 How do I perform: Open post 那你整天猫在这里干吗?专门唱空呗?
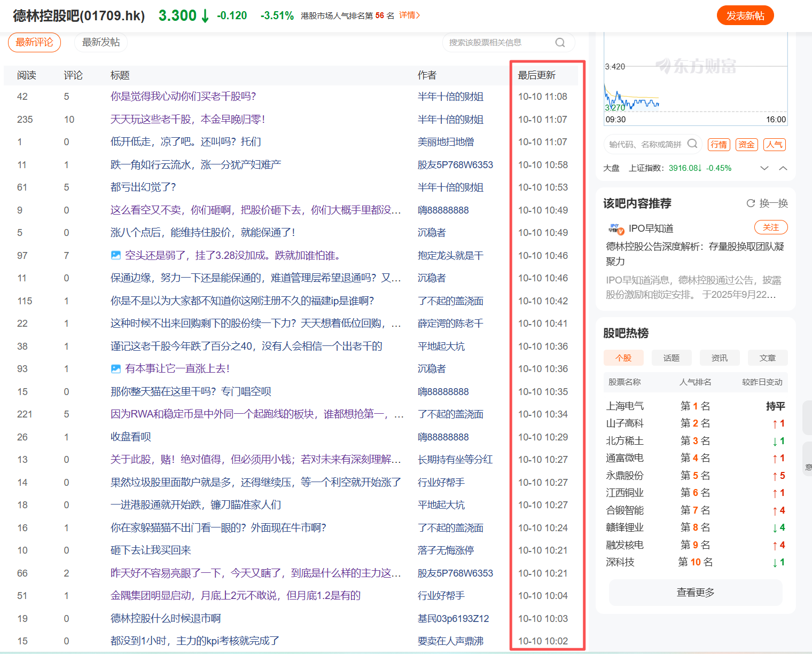coord(191,391)
